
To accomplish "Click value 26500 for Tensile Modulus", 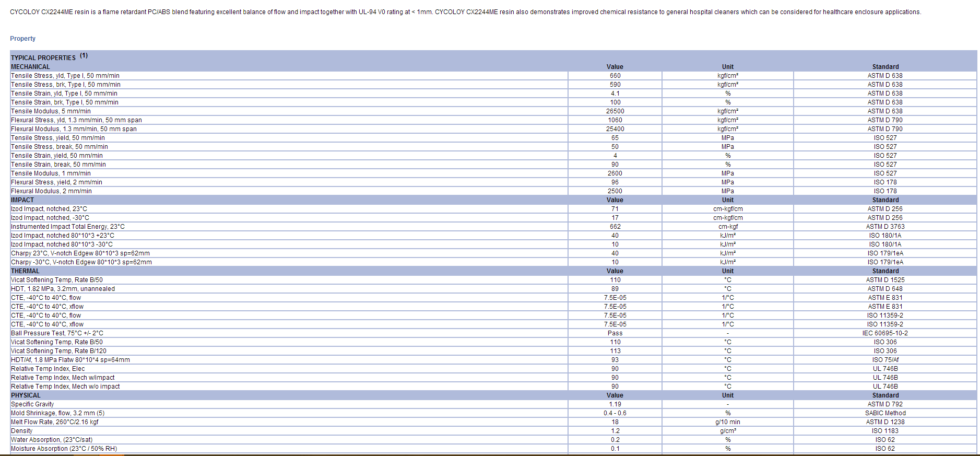I will point(615,111).
